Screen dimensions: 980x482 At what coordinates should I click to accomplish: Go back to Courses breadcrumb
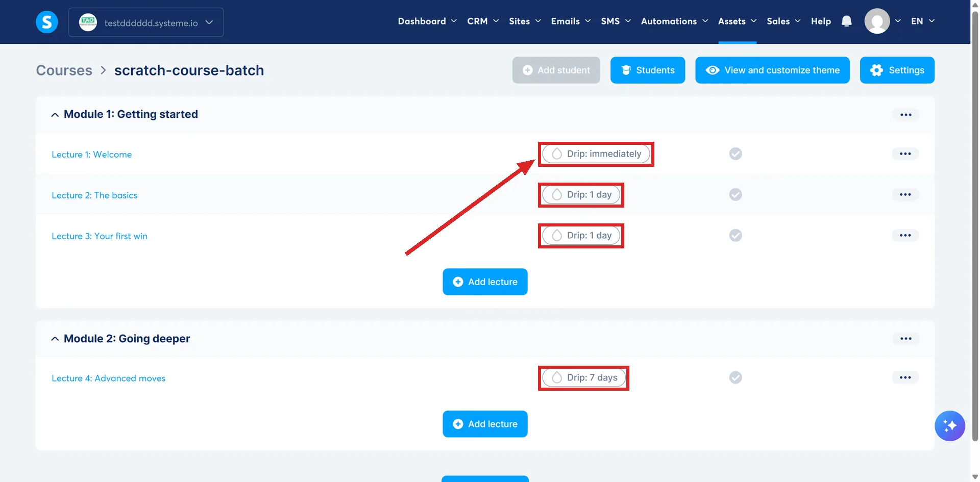[64, 70]
